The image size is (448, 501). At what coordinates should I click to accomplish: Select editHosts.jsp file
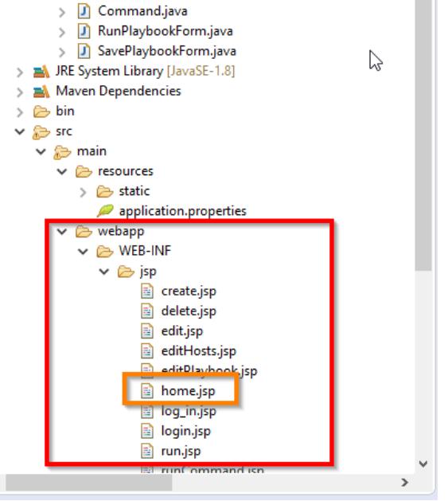click(199, 351)
